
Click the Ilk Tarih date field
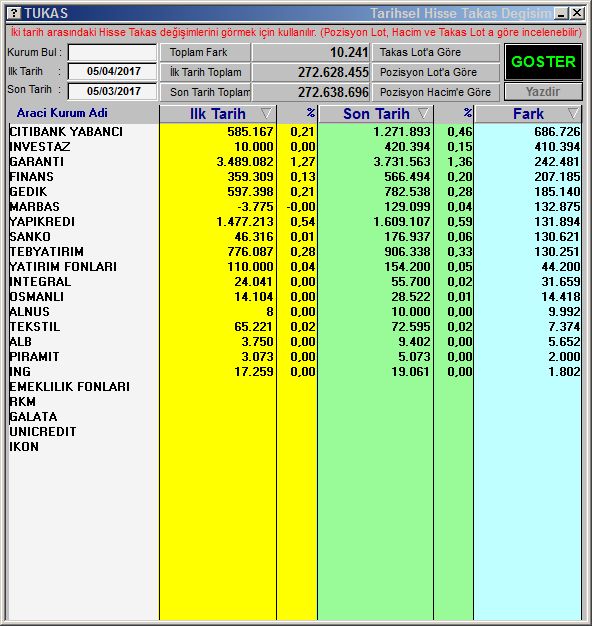[x=112, y=71]
